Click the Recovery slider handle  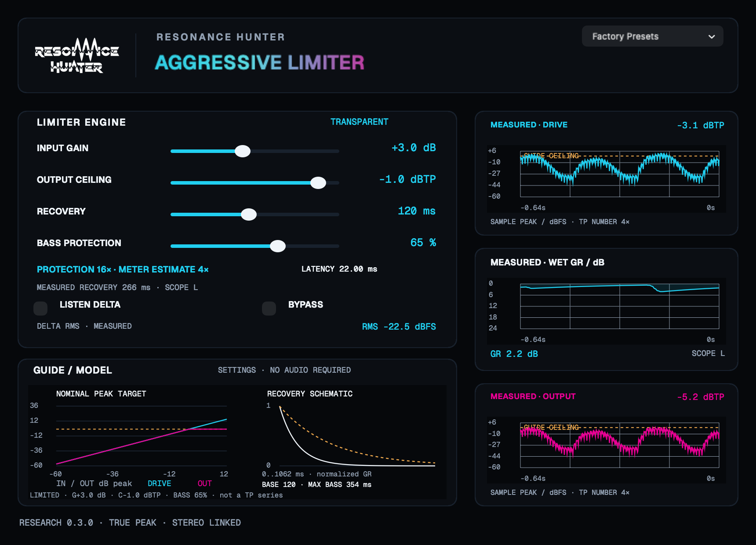(x=249, y=214)
